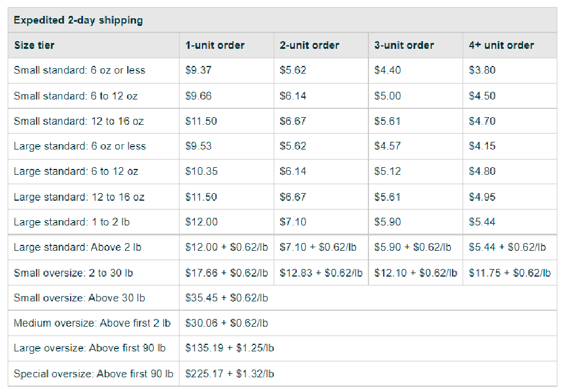The width and height of the screenshot is (565, 392).
Task: Click the Expedited 2-day shipping table title
Action: [x=78, y=21]
